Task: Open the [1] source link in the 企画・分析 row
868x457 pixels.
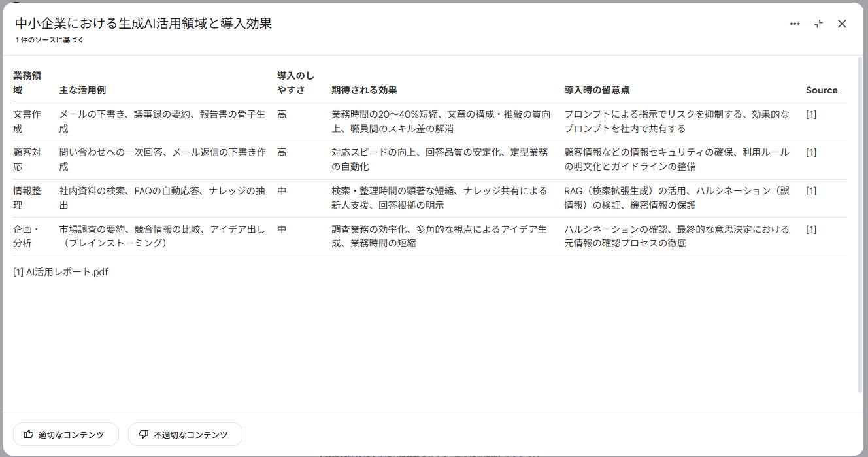Action: click(x=811, y=229)
